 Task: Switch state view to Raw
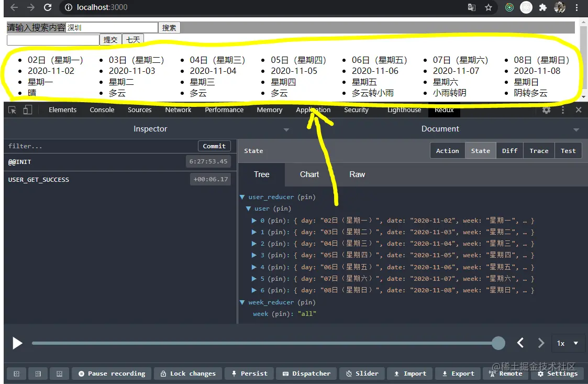357,174
